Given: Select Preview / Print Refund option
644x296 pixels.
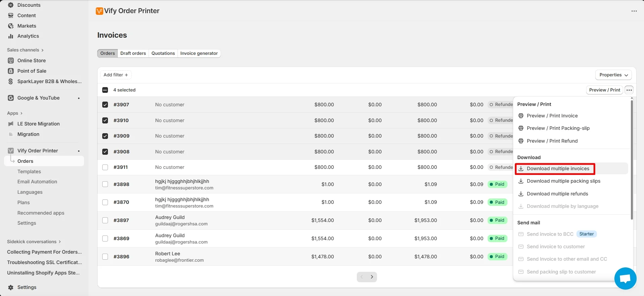Looking at the screenshot, I should [572, 141].
